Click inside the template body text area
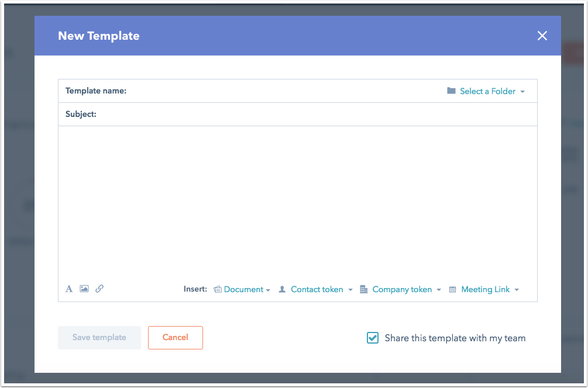Screen dimensions: 588x388 tap(298, 202)
